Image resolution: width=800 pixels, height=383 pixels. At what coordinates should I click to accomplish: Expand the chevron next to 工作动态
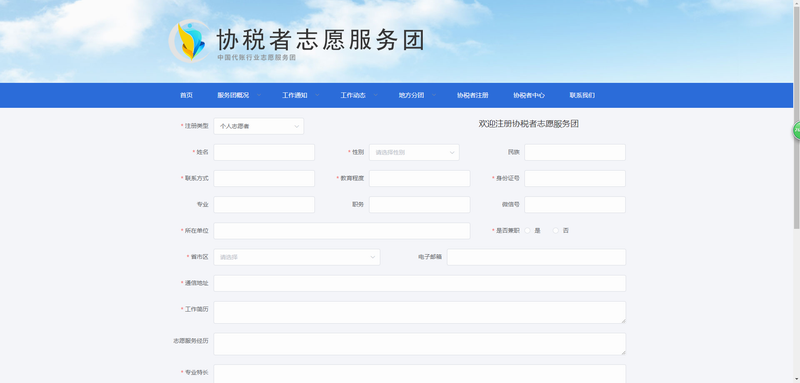pyautogui.click(x=376, y=95)
